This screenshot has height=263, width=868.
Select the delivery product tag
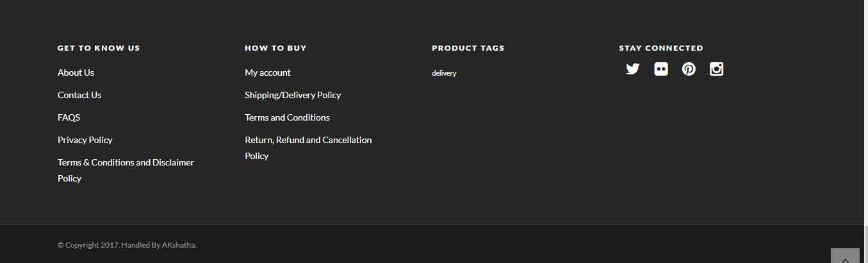point(444,73)
